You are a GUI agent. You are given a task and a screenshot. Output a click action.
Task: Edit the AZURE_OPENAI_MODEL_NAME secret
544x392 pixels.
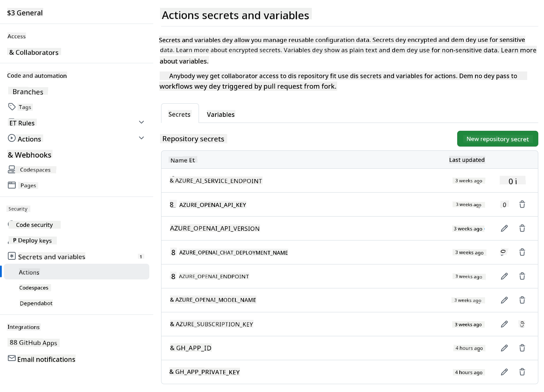504,300
